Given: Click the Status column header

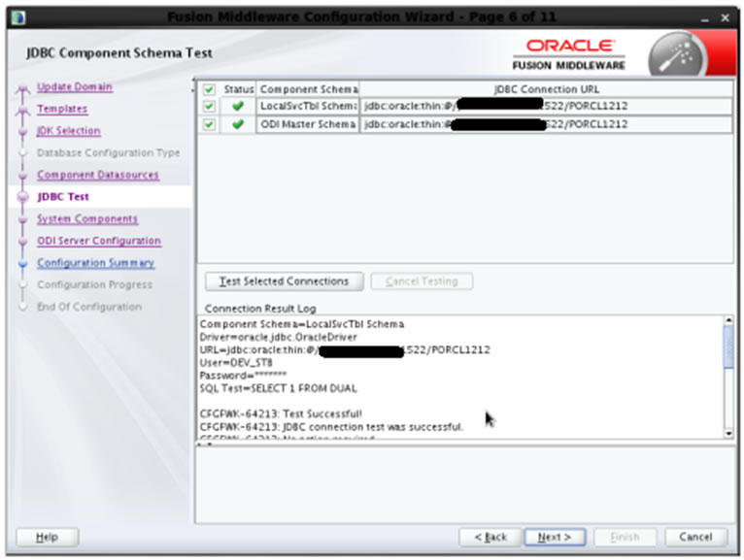Looking at the screenshot, I should (238, 89).
